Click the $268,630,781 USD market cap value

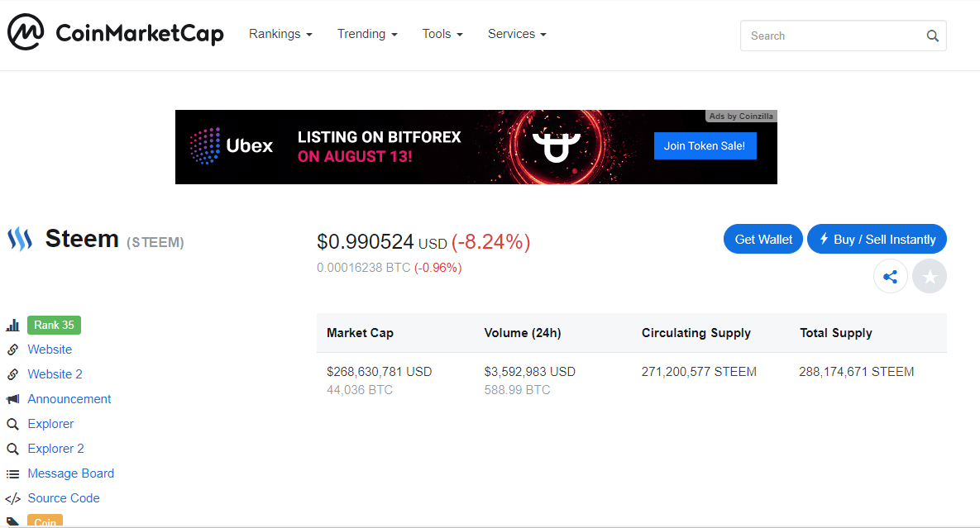[380, 372]
